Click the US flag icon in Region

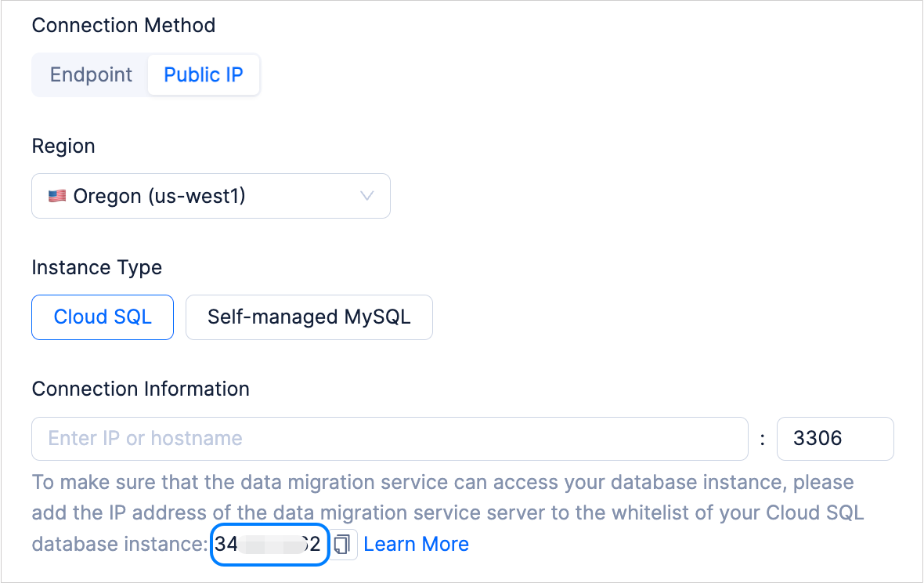(x=57, y=196)
